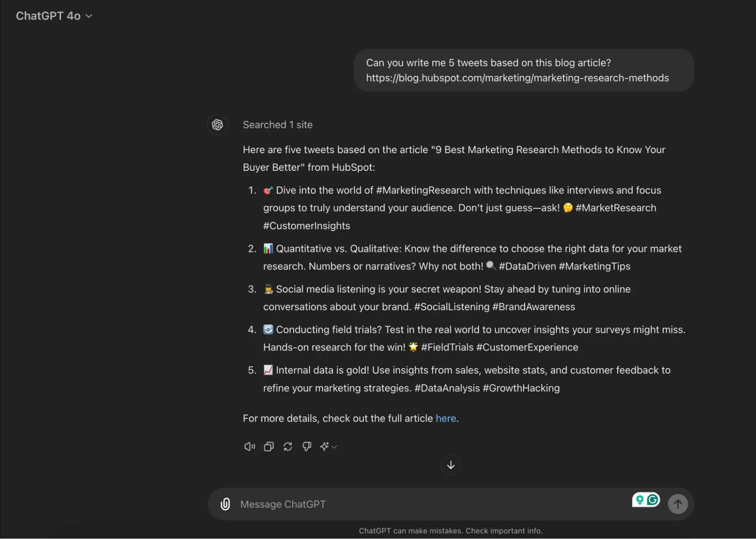This screenshot has width=756, height=539.
Task: Click the Searched 1 site indicator
Action: [278, 124]
